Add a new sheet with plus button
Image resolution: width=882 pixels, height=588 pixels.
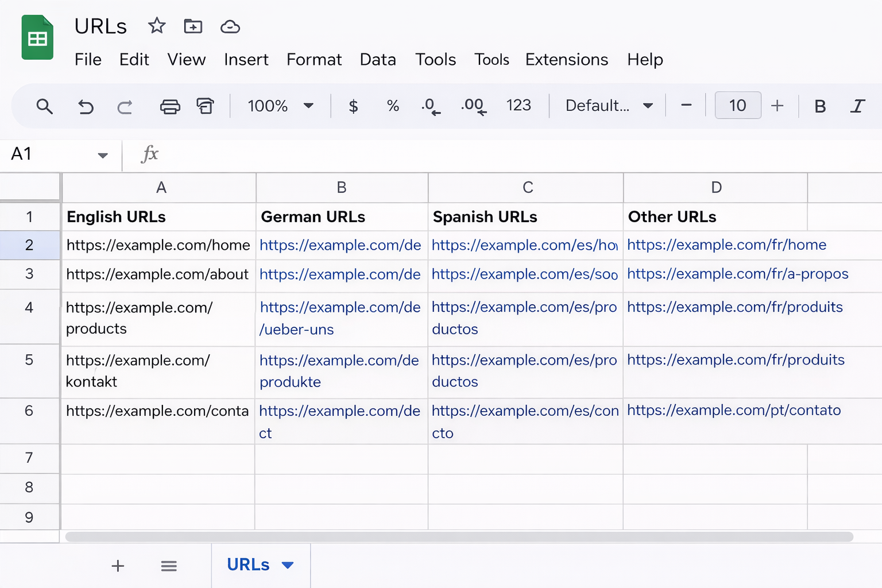click(118, 566)
